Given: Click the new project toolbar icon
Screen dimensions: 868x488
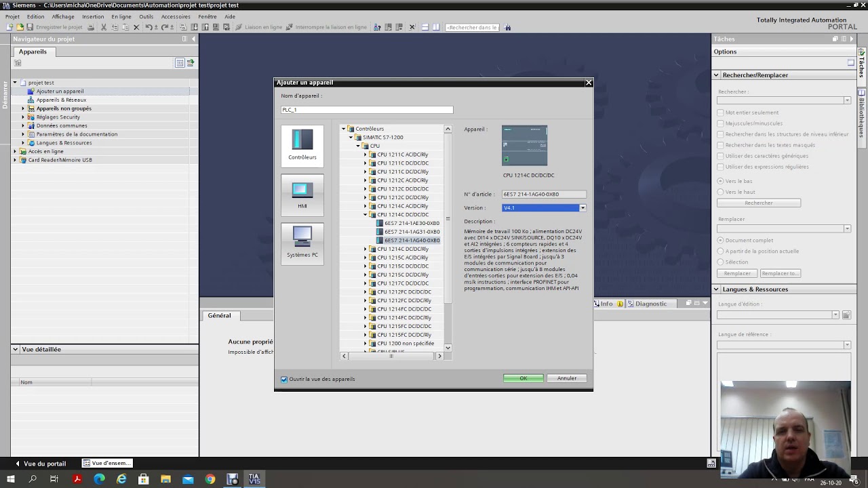Looking at the screenshot, I should 9,27.
